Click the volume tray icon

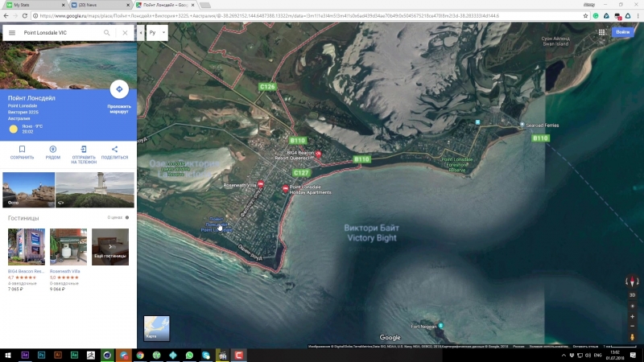click(x=588, y=355)
